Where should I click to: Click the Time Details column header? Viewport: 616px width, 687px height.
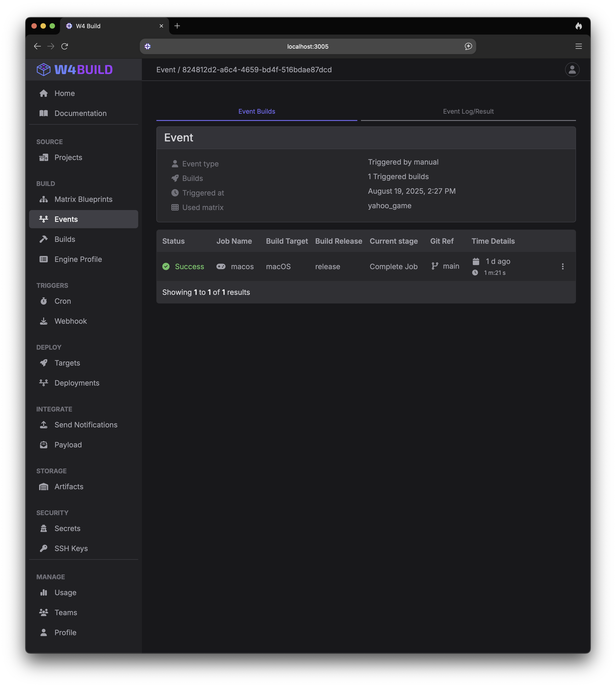pos(493,241)
